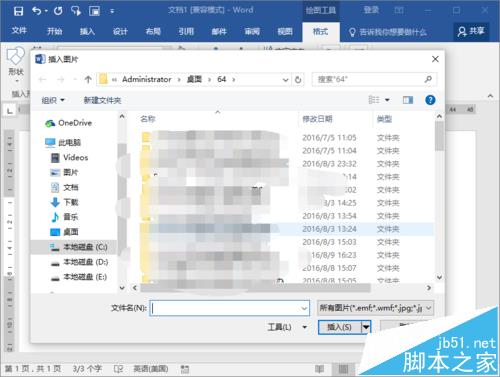This screenshot has height=377, width=500.
Task: Switch to the 引用 ribbon tab
Action: click(186, 32)
